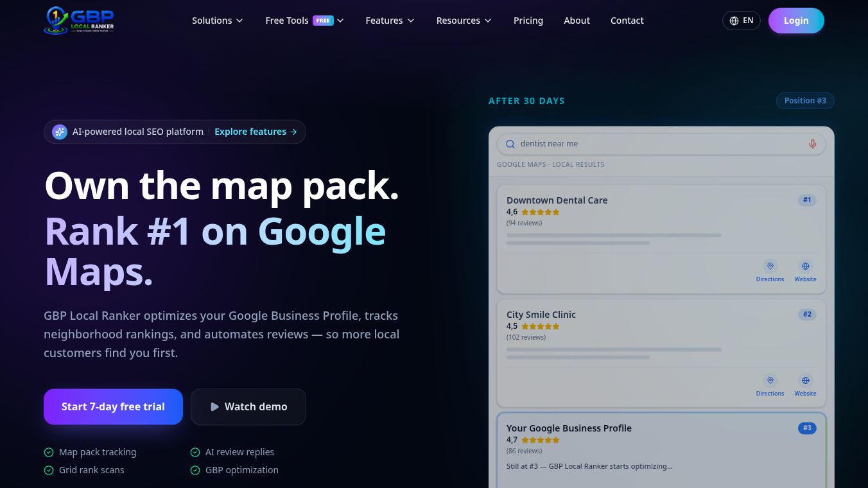Follow the Explore features link
This screenshot has width=868, height=488.
(256, 132)
